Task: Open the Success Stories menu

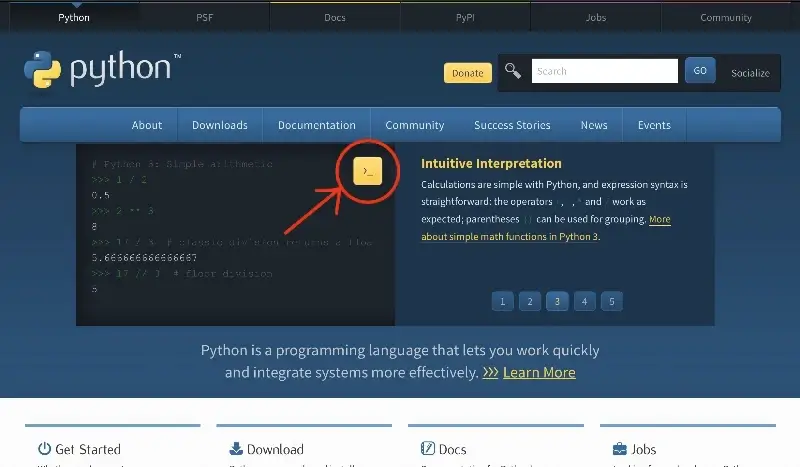Action: click(512, 125)
